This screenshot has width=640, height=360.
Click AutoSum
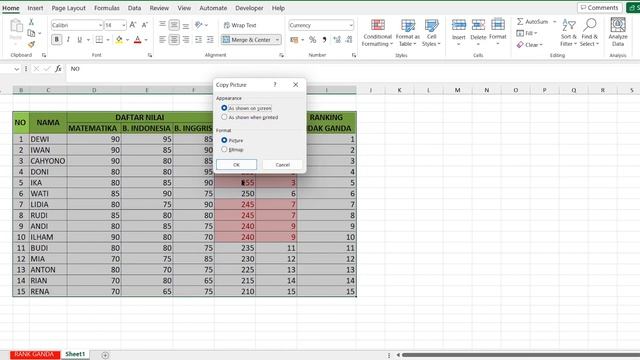tap(533, 22)
